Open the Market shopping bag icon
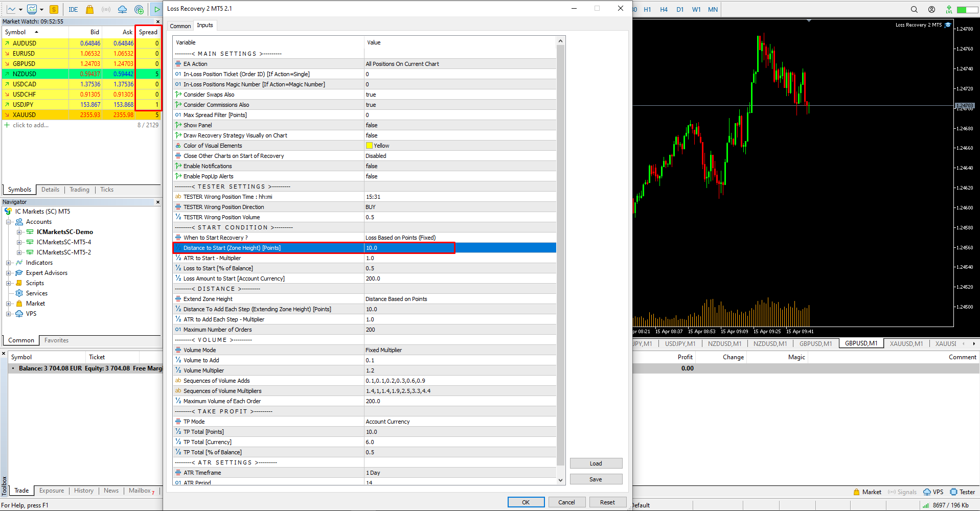 coord(90,9)
